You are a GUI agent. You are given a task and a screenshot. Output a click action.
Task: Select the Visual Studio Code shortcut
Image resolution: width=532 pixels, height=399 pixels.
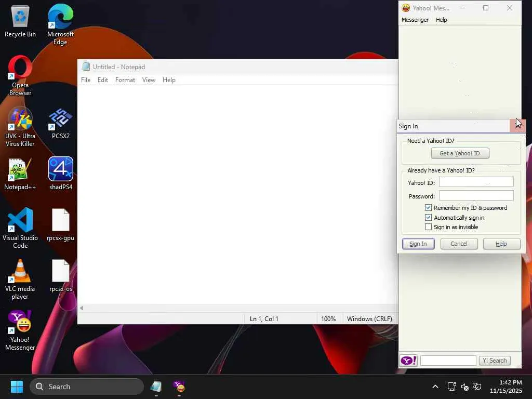click(x=20, y=228)
